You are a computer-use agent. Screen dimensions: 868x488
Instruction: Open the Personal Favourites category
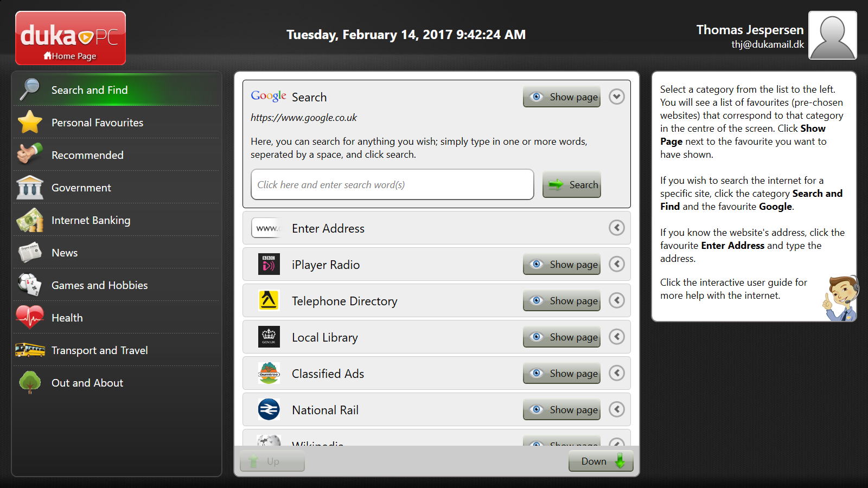coord(97,123)
